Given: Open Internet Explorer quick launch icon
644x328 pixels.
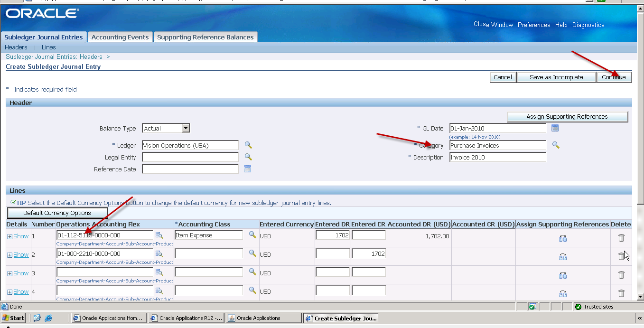Looking at the screenshot, I should point(48,318).
